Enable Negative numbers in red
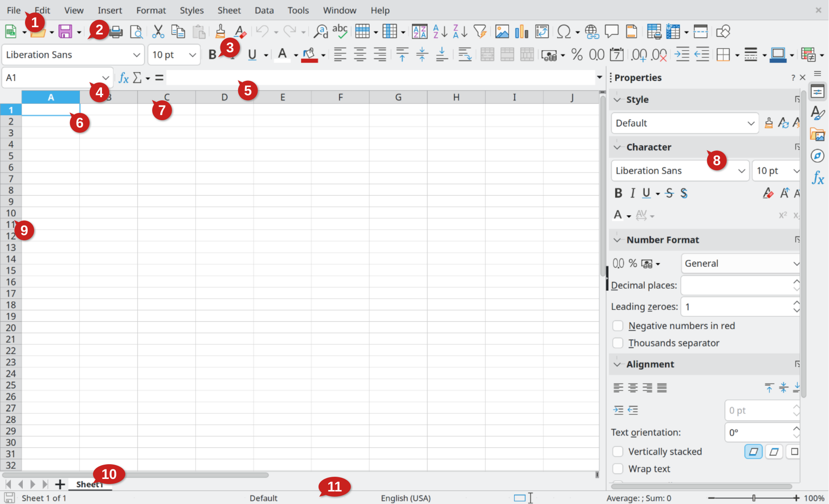Image resolution: width=829 pixels, height=504 pixels. pyautogui.click(x=618, y=325)
